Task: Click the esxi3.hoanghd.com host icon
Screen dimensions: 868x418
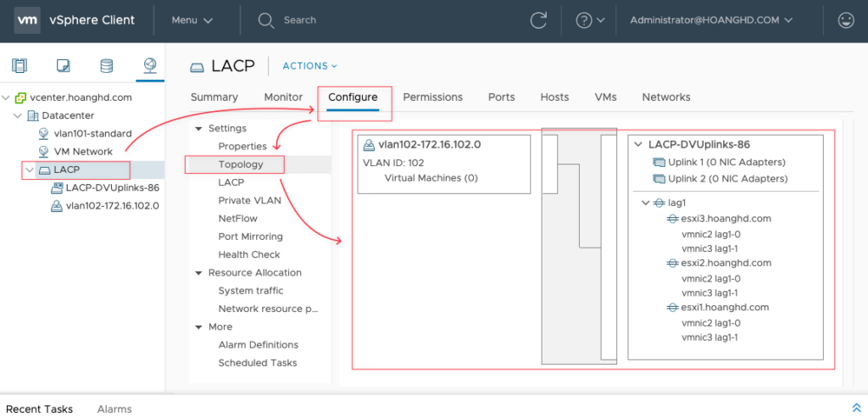Action: 672,219
